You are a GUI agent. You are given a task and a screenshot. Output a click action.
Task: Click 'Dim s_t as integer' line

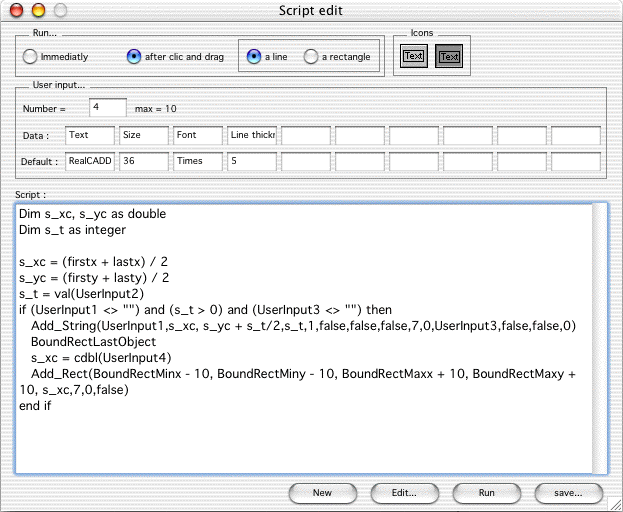click(x=72, y=230)
